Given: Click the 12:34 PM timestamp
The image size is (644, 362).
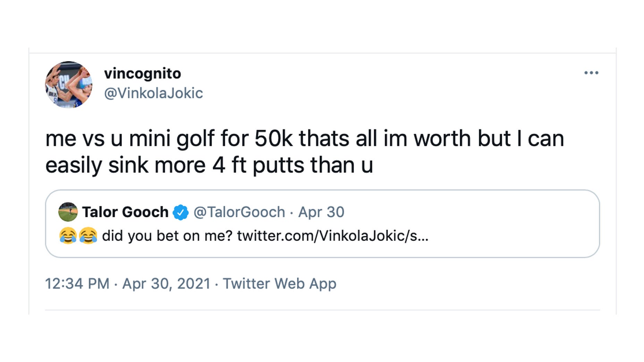Looking at the screenshot, I should pyautogui.click(x=77, y=284).
